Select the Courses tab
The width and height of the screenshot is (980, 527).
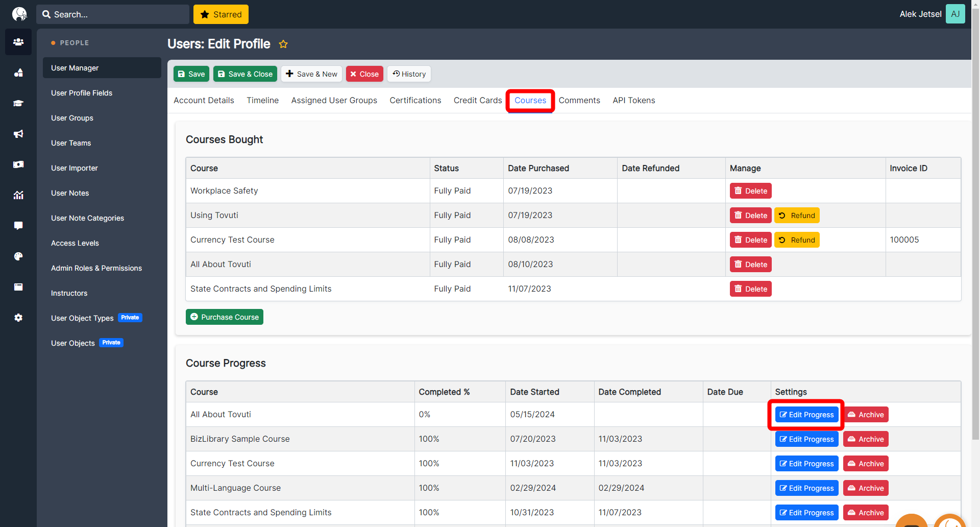[530, 101]
